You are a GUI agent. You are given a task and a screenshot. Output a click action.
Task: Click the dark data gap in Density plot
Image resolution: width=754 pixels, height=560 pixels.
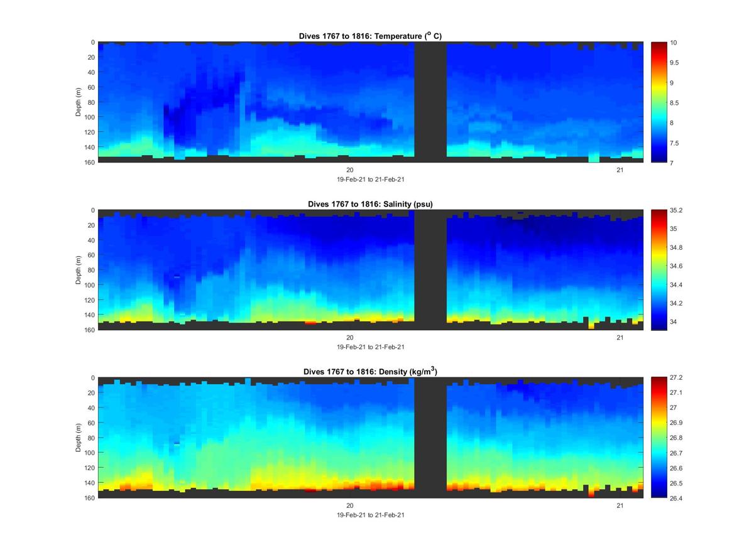(430, 438)
